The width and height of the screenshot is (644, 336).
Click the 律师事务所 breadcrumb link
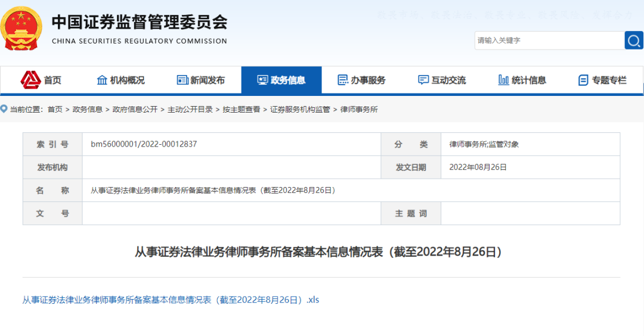click(x=359, y=110)
